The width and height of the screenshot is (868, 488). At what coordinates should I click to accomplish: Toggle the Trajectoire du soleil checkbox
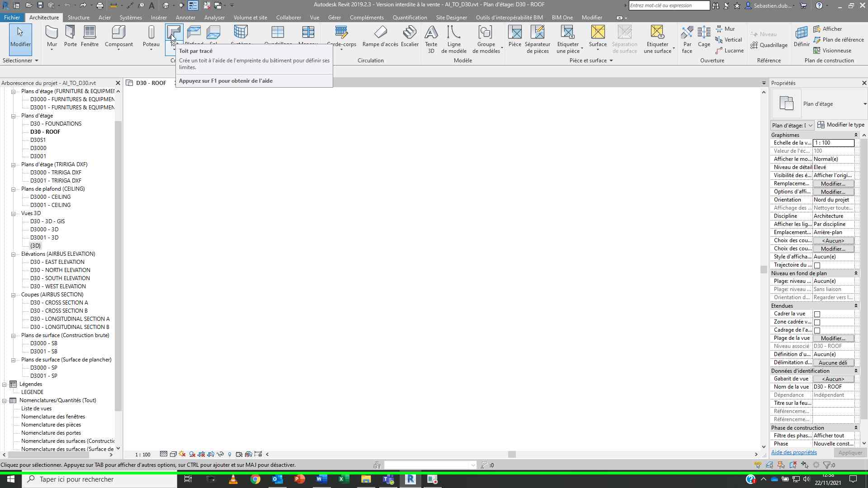tap(817, 265)
